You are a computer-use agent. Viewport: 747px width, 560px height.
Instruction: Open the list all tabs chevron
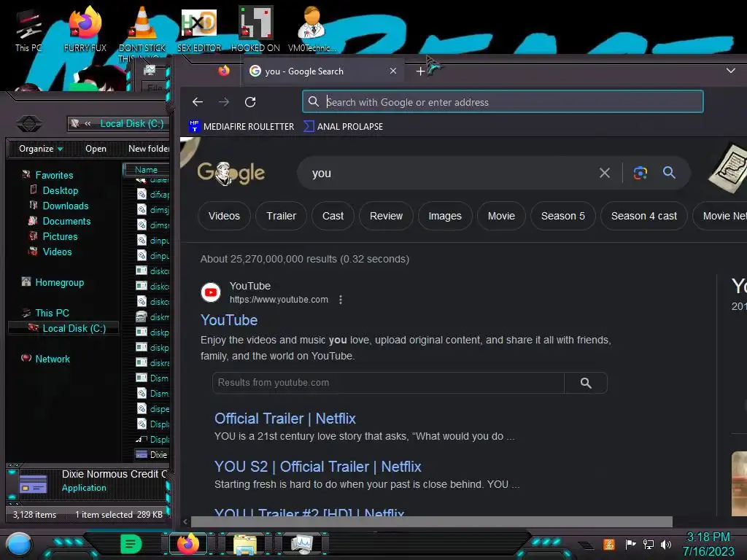click(x=731, y=71)
